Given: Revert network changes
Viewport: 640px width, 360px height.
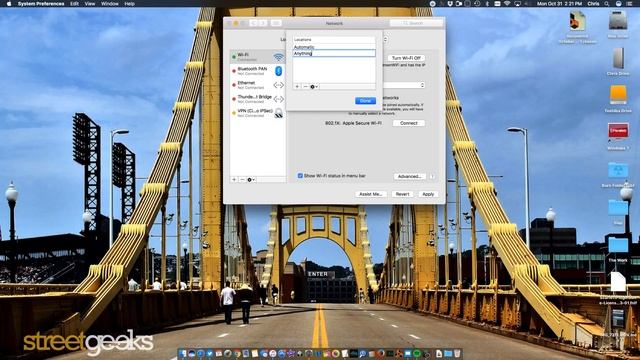Looking at the screenshot, I should 402,194.
